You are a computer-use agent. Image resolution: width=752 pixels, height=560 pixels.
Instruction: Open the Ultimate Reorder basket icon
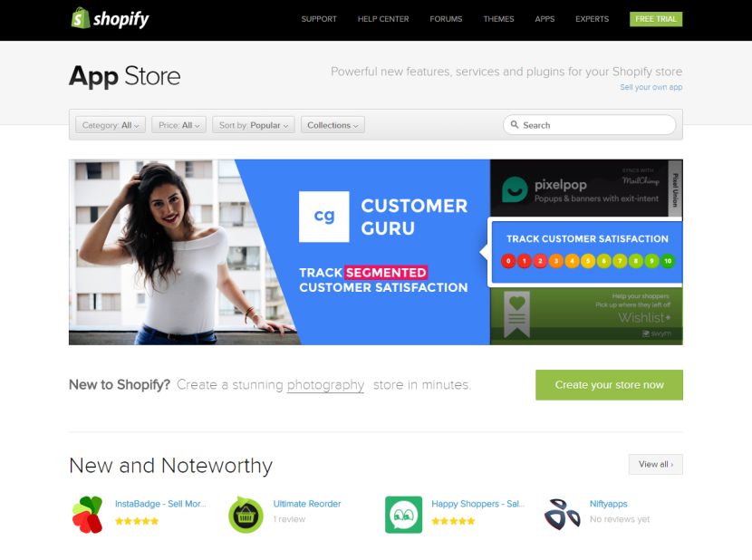(246, 515)
